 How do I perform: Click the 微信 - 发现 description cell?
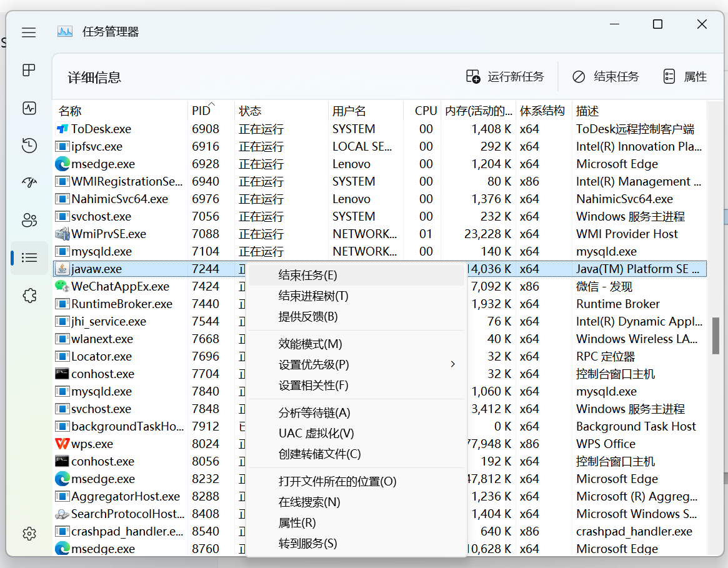(x=604, y=286)
